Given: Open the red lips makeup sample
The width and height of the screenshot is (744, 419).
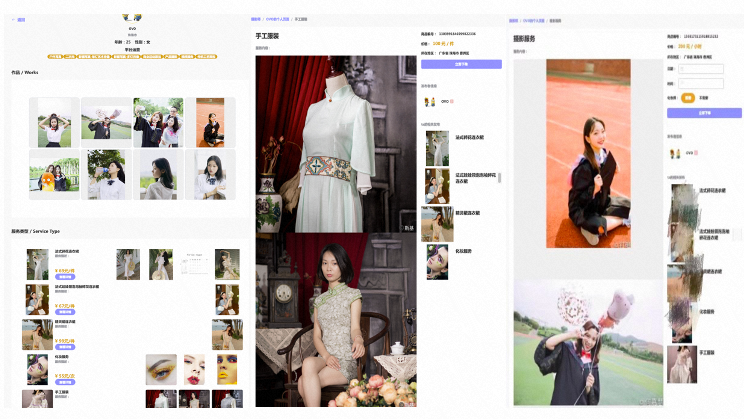Looking at the screenshot, I should click(x=195, y=369).
